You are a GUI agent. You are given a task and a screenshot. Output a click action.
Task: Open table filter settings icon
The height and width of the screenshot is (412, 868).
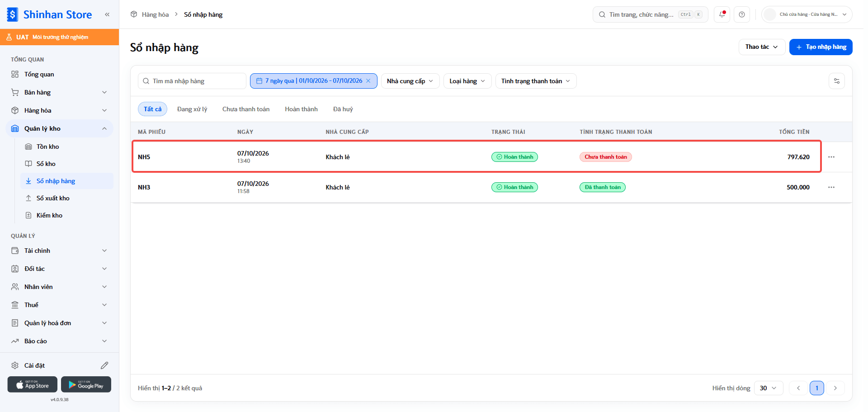pyautogui.click(x=837, y=81)
